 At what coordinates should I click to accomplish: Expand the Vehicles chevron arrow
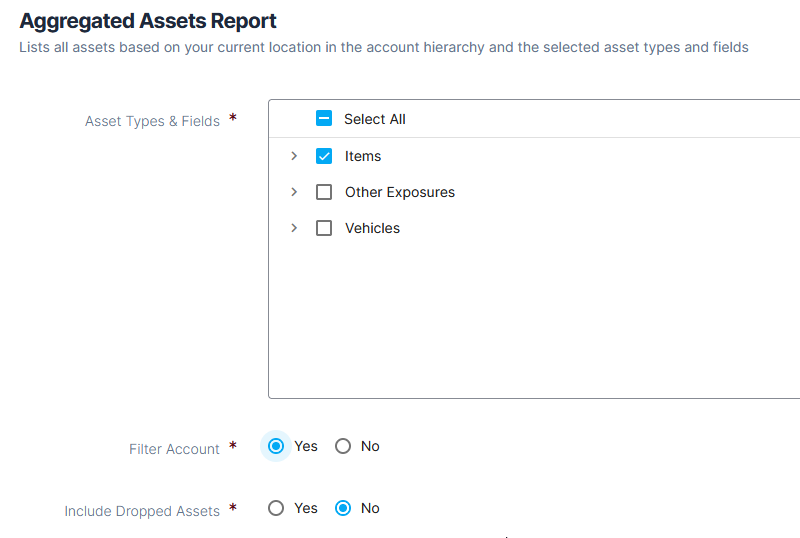tap(294, 228)
